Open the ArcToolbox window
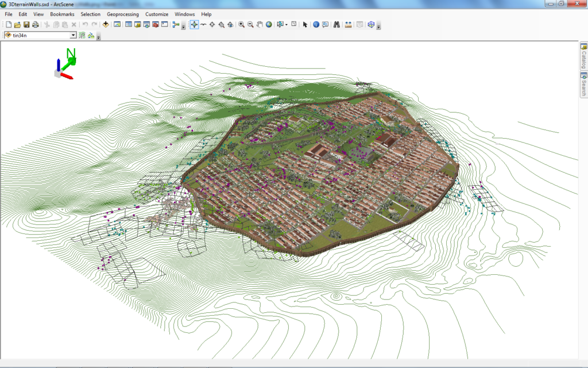The image size is (588, 368). pos(155,25)
